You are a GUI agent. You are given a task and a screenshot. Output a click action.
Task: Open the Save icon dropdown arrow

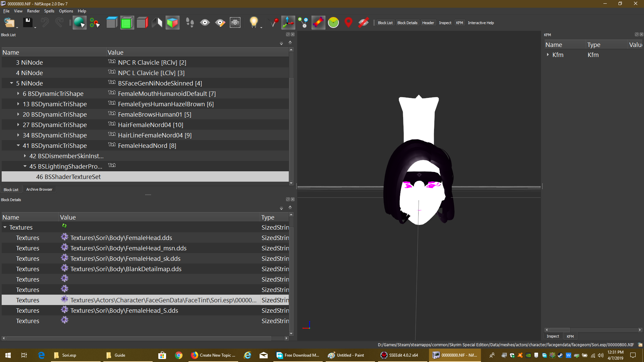coord(35,27)
